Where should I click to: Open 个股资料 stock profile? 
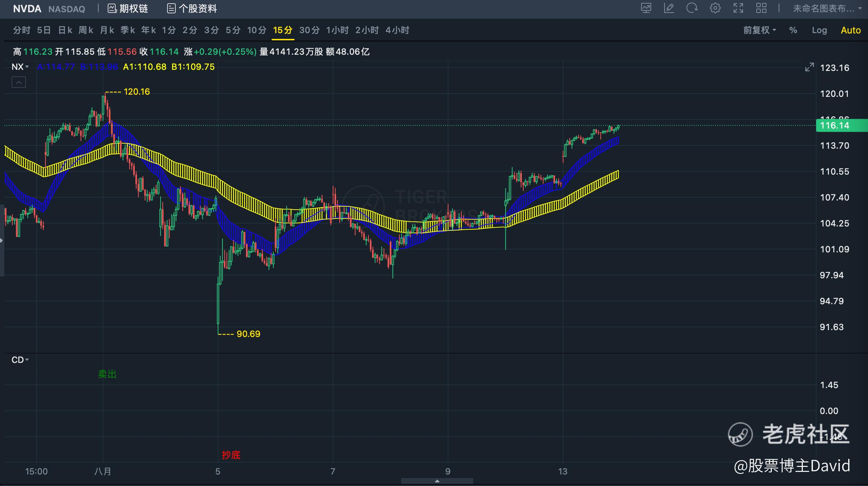coord(192,9)
